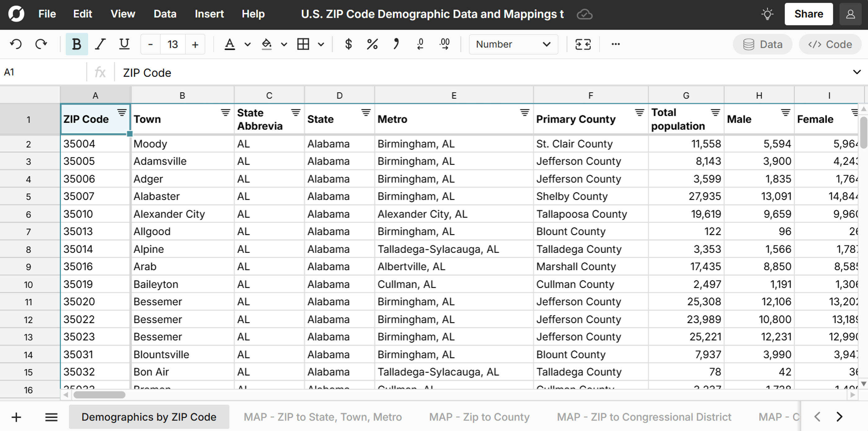This screenshot has width=868, height=431.
Task: Click the Quadratic logo icon
Action: pos(16,14)
